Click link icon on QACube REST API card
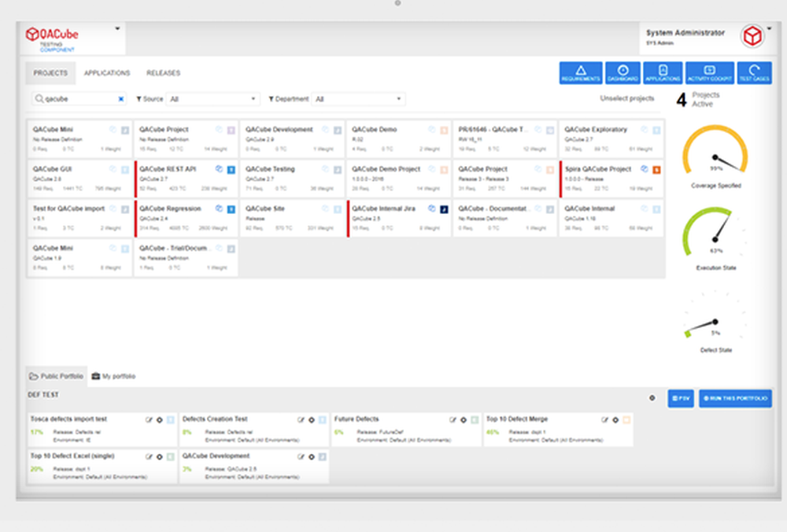This screenshot has height=532, width=787. [x=219, y=169]
